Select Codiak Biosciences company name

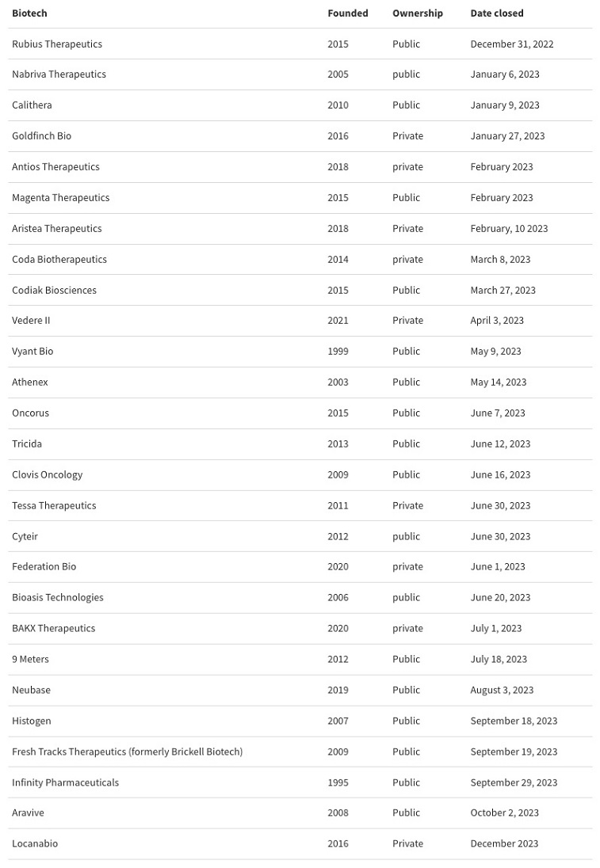pos(55,290)
